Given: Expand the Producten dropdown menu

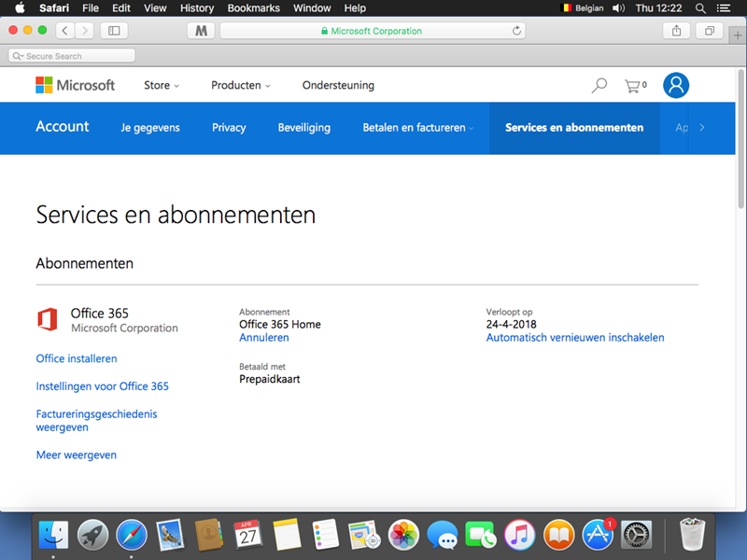Looking at the screenshot, I should click(240, 86).
